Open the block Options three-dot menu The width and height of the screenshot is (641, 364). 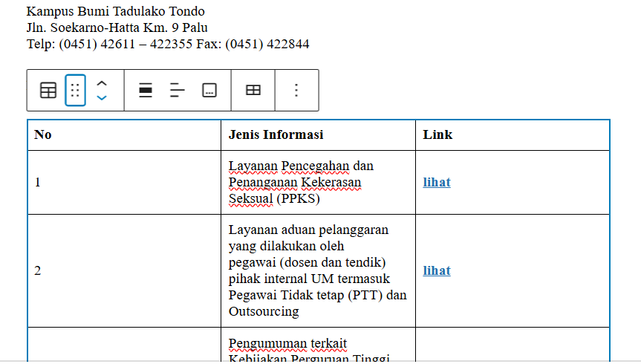pos(296,91)
